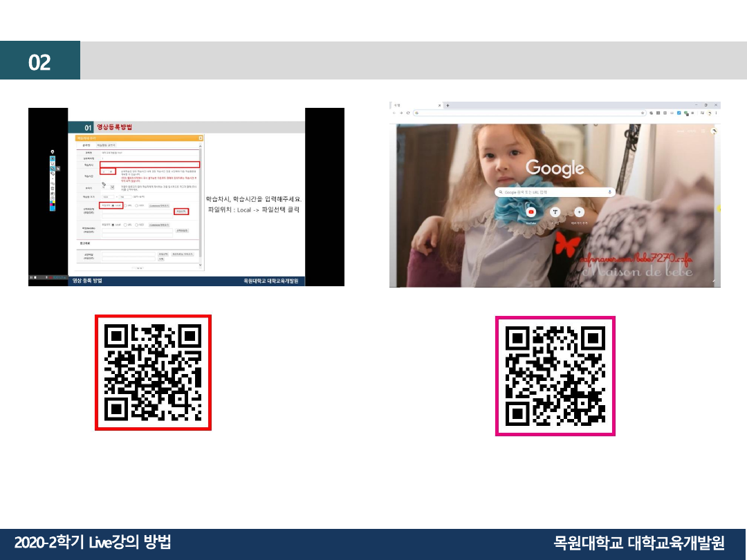
Task: Click the left red-bordered QR code
Action: pos(153,373)
